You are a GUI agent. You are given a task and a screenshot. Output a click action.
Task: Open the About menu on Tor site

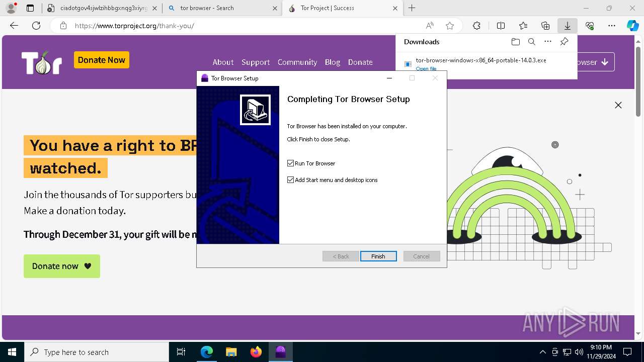(223, 62)
